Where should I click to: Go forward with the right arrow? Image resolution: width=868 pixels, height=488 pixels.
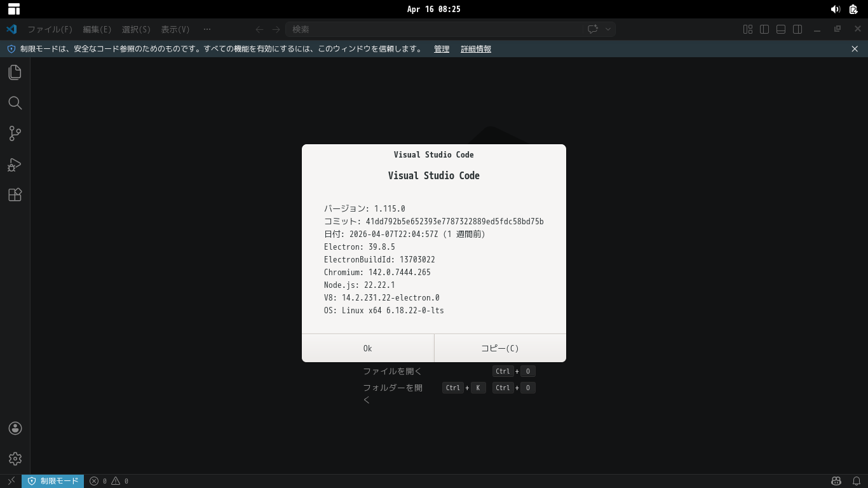click(276, 29)
